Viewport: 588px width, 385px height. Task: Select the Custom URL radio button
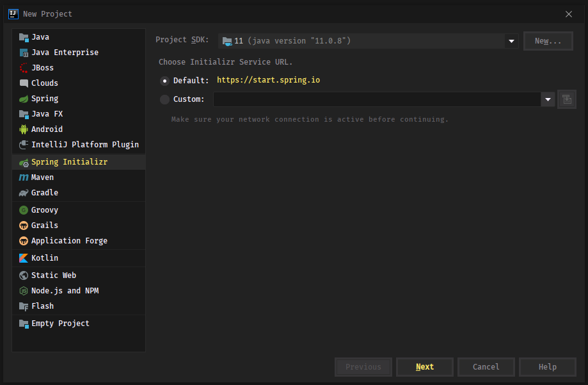164,99
